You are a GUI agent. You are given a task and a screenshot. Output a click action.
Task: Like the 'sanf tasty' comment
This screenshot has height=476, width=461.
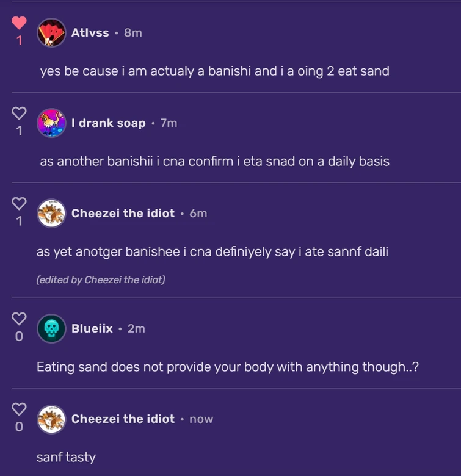point(19,409)
